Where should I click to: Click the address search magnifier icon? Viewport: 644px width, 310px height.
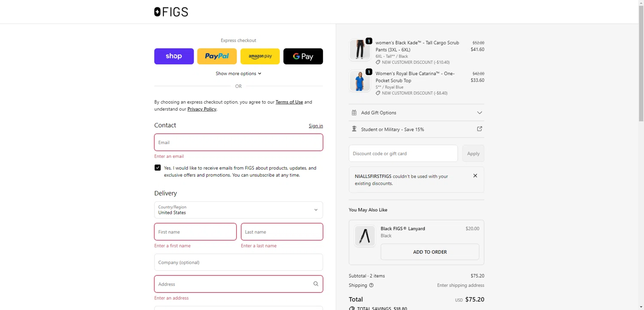(x=316, y=284)
